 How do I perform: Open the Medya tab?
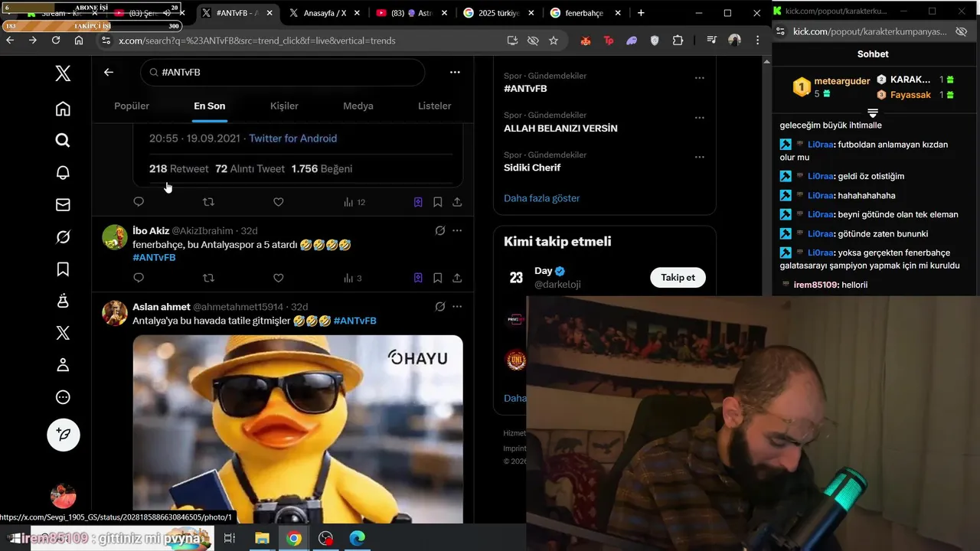358,106
